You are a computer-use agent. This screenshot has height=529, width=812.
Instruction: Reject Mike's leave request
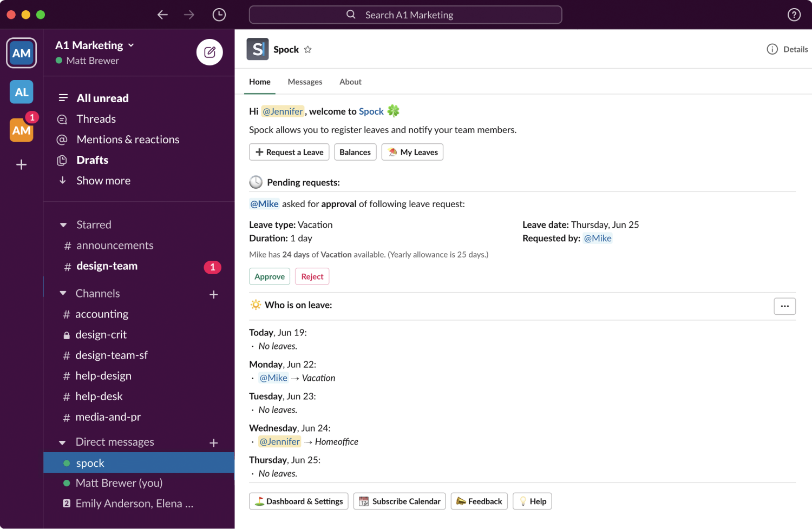312,276
